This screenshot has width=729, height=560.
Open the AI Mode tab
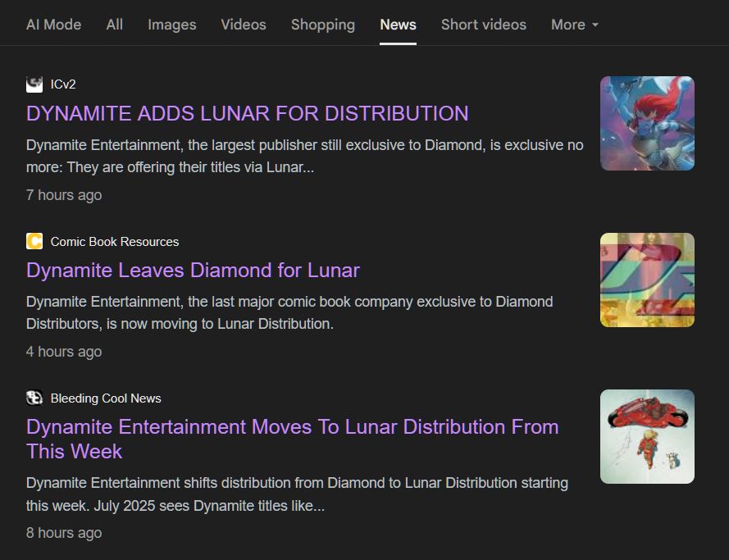(53, 24)
